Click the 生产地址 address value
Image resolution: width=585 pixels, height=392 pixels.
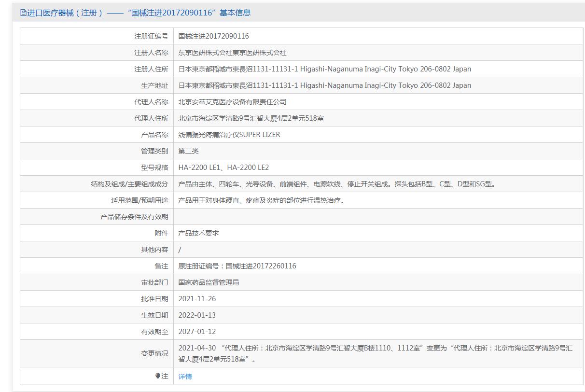[324, 85]
